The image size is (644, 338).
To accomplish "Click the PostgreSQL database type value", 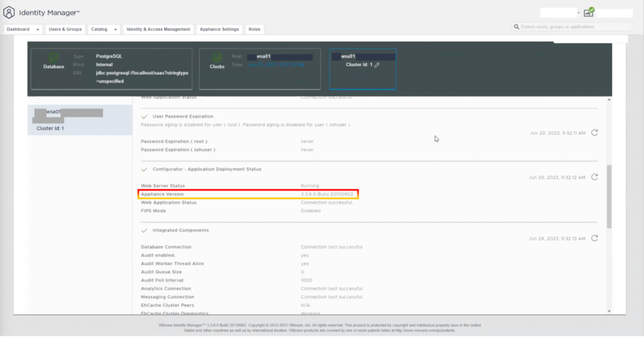I will click(109, 56).
